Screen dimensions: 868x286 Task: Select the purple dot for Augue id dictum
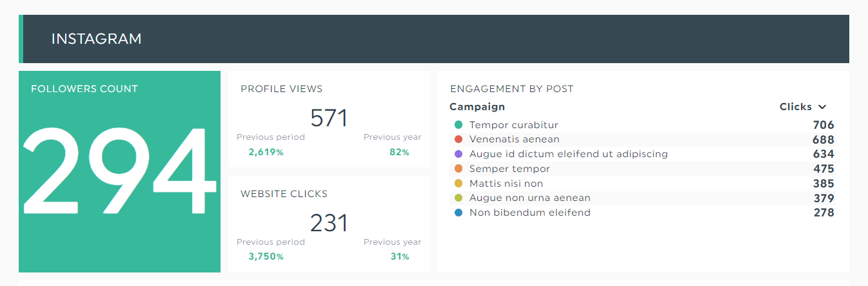click(x=459, y=154)
